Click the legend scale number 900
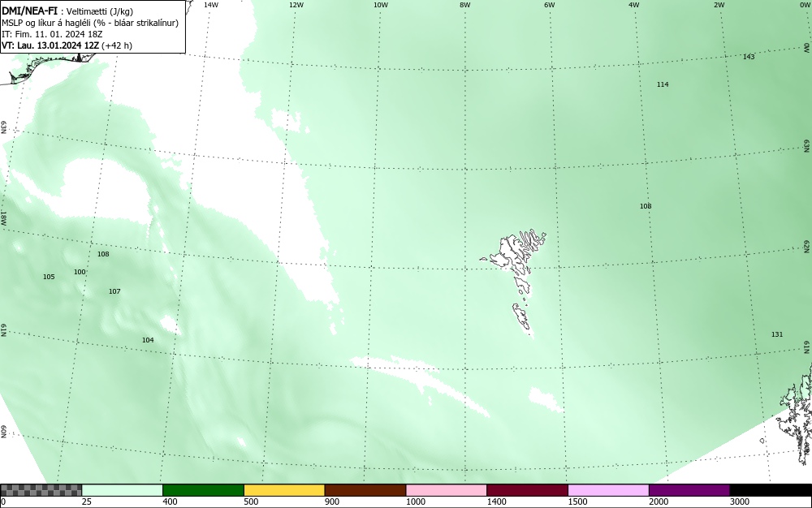The height and width of the screenshot is (508, 812). [332, 502]
